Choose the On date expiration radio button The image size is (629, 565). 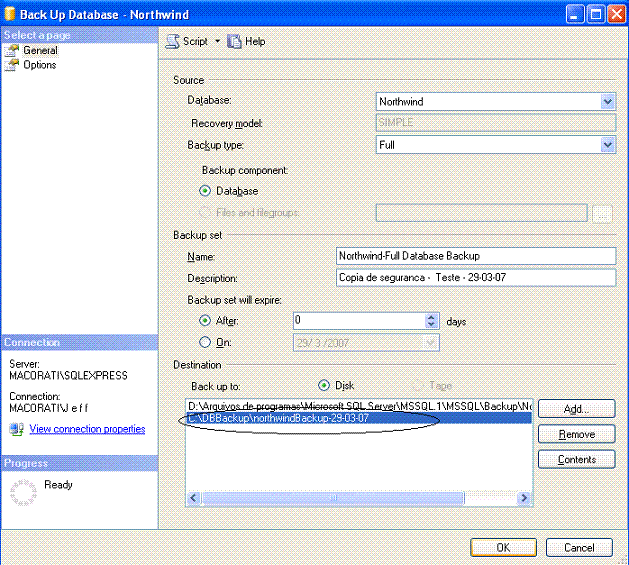tap(205, 342)
